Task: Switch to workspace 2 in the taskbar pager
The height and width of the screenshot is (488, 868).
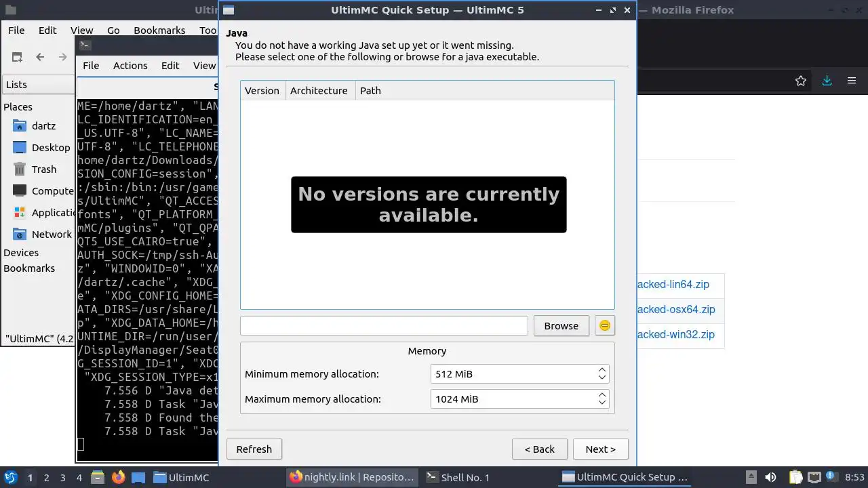Action: point(46,478)
